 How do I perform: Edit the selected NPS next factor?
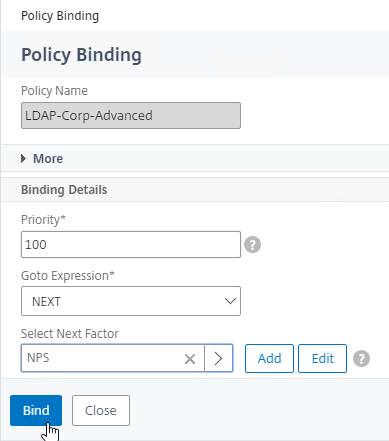pyautogui.click(x=322, y=358)
